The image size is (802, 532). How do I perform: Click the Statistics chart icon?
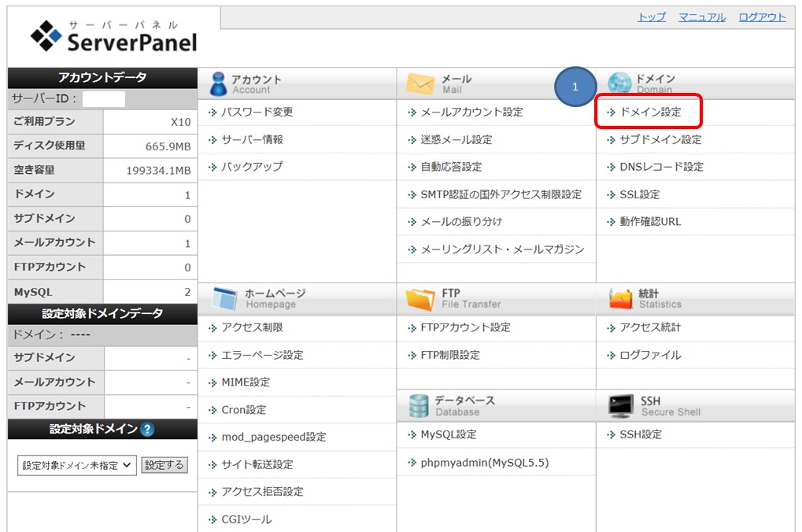pos(621,298)
